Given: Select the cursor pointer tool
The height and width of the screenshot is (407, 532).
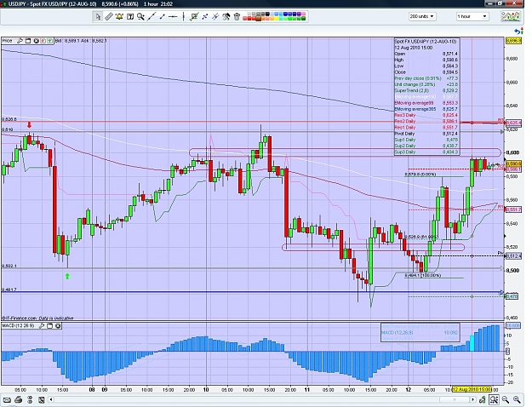Looking at the screenshot, I should pos(98,16).
